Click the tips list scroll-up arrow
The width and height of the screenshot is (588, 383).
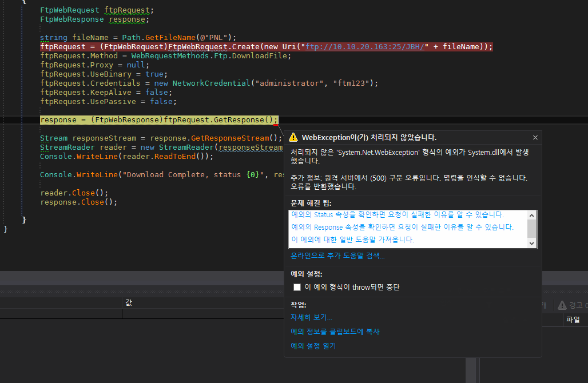coord(532,216)
